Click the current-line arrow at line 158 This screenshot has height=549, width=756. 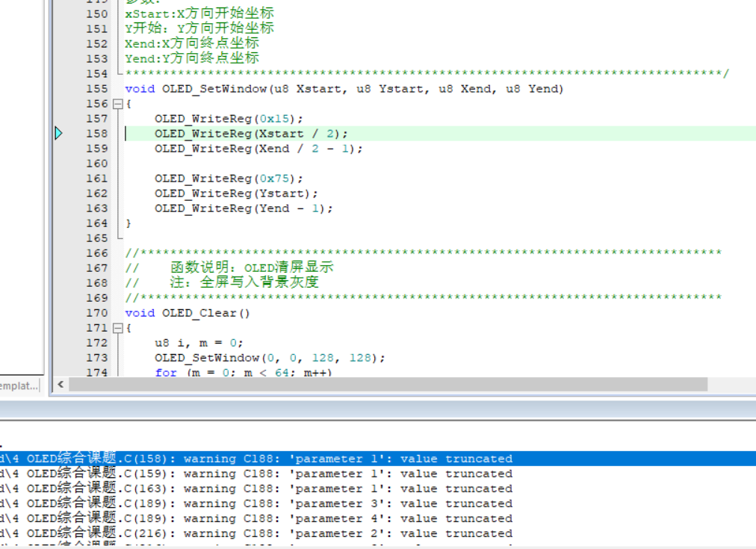pyautogui.click(x=59, y=134)
